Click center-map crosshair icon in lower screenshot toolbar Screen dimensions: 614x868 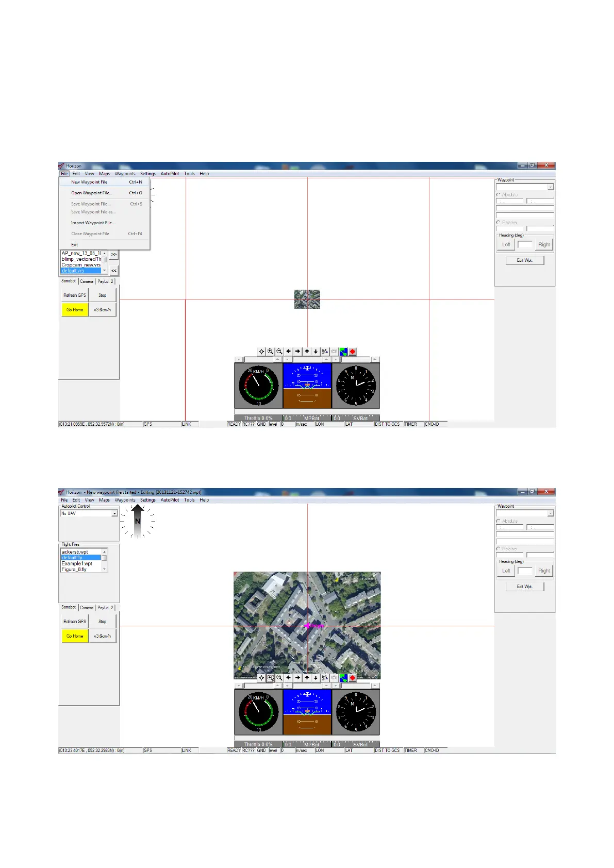(261, 678)
